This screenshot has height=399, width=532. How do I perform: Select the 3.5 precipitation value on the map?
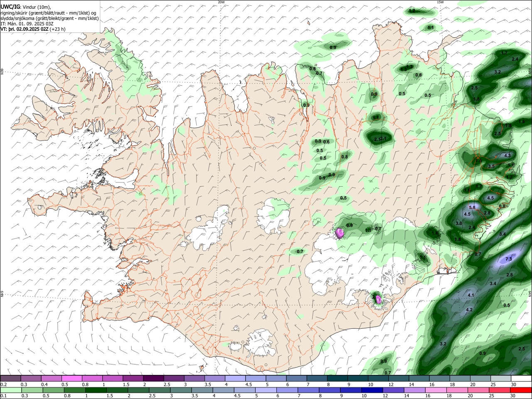(x=491, y=166)
